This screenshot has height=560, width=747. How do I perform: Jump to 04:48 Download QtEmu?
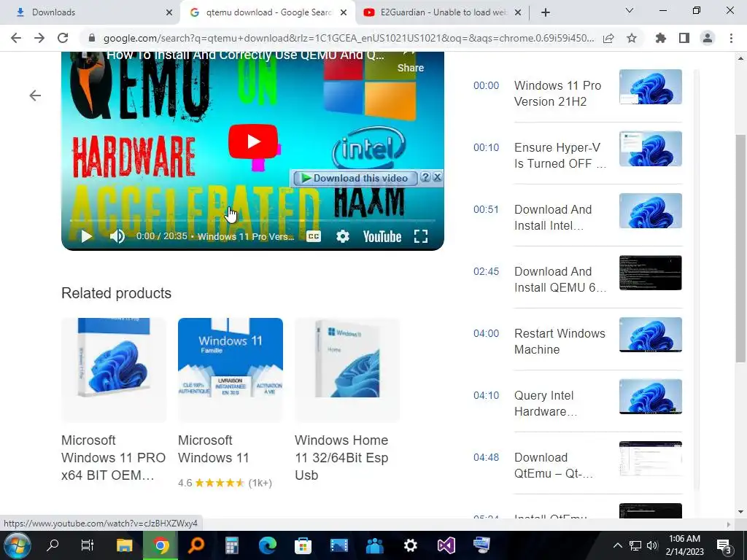577,464
